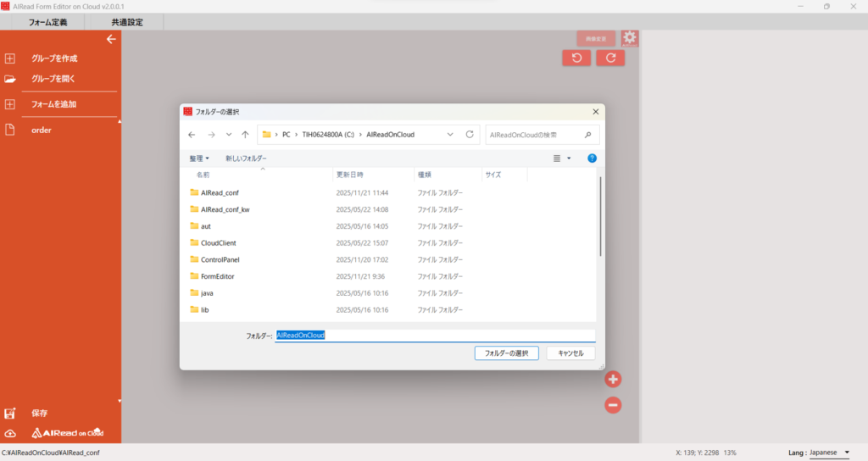Click the help question mark icon
The height and width of the screenshot is (461, 868).
[x=592, y=158]
